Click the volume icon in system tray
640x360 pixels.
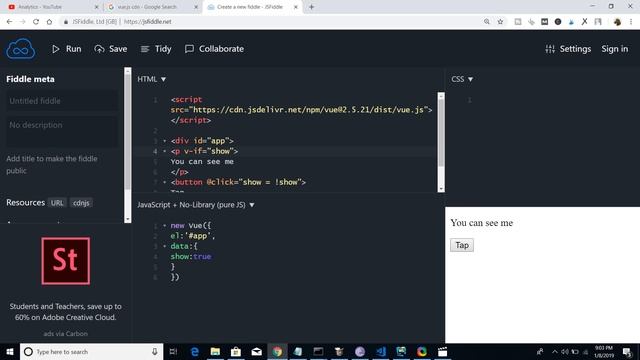click(565, 351)
